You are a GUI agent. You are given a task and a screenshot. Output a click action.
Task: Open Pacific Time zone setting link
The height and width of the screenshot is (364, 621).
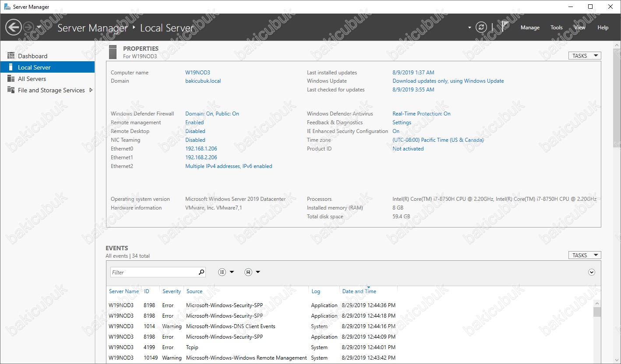coord(438,140)
